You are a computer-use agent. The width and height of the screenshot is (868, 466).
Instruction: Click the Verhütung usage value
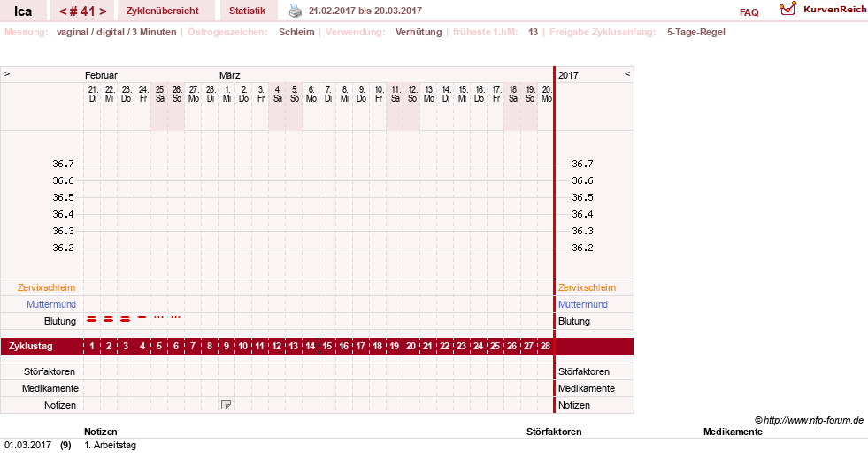[x=418, y=32]
